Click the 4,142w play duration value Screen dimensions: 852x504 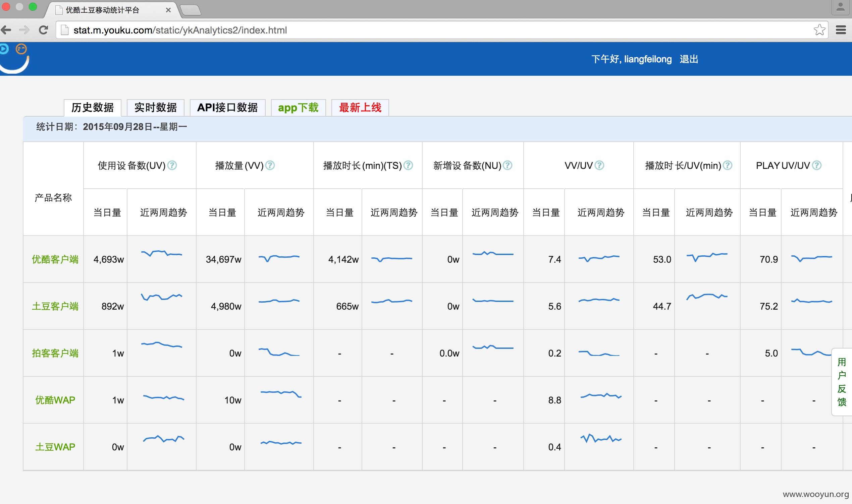pos(343,259)
